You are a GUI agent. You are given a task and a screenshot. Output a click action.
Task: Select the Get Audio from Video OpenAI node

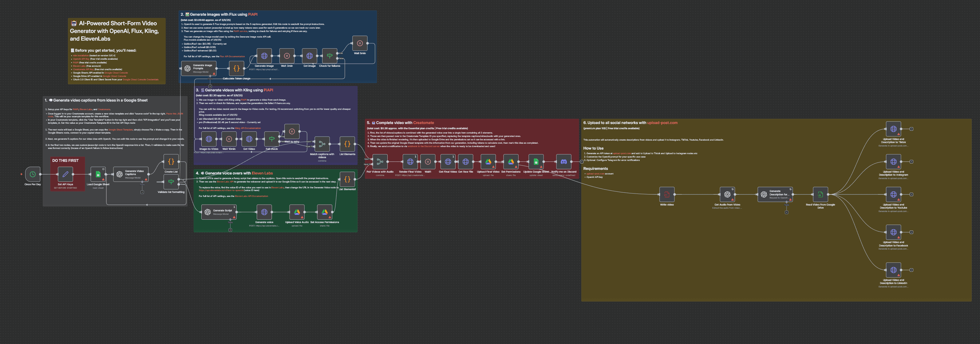[727, 194]
